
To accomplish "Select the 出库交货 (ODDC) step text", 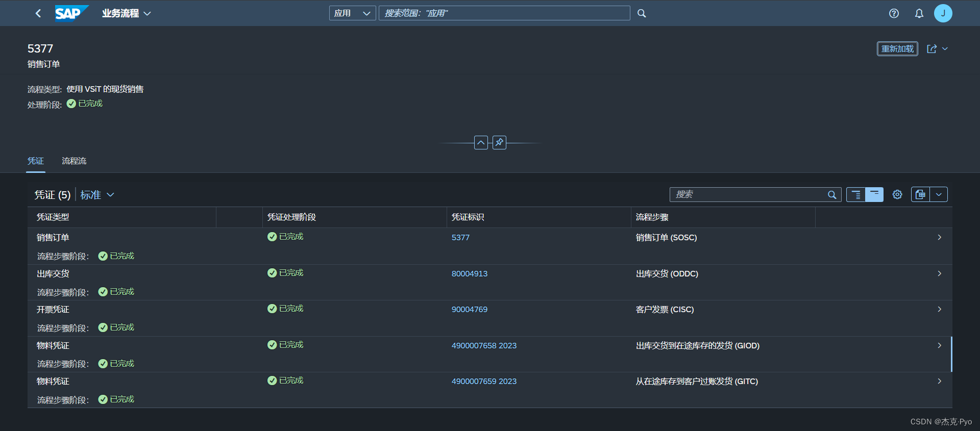I will (667, 274).
